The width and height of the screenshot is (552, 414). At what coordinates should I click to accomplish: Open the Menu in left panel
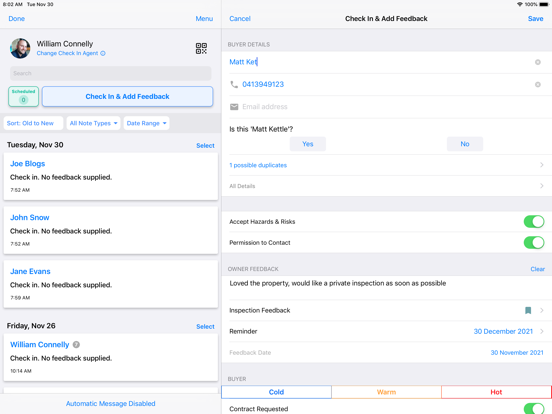coord(204,19)
